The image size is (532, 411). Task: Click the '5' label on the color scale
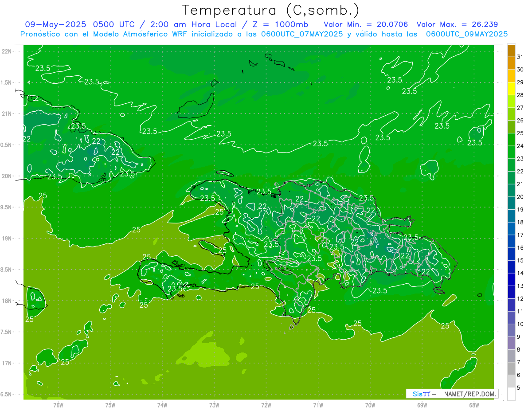[x=519, y=388]
